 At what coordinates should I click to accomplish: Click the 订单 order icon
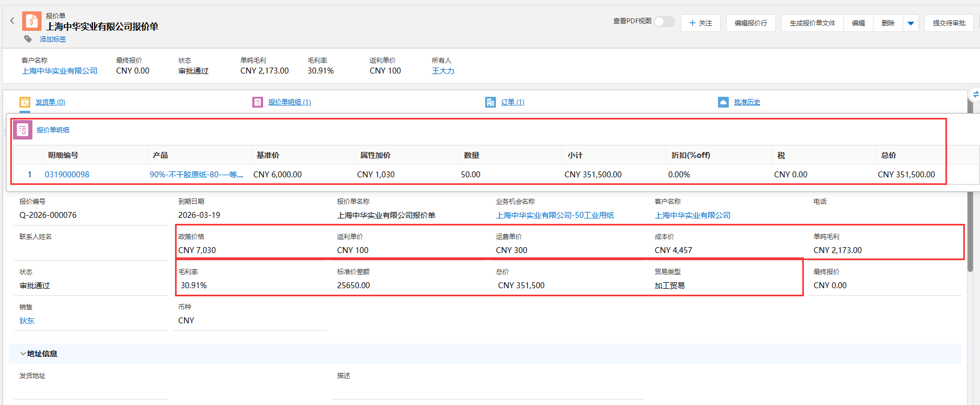491,102
